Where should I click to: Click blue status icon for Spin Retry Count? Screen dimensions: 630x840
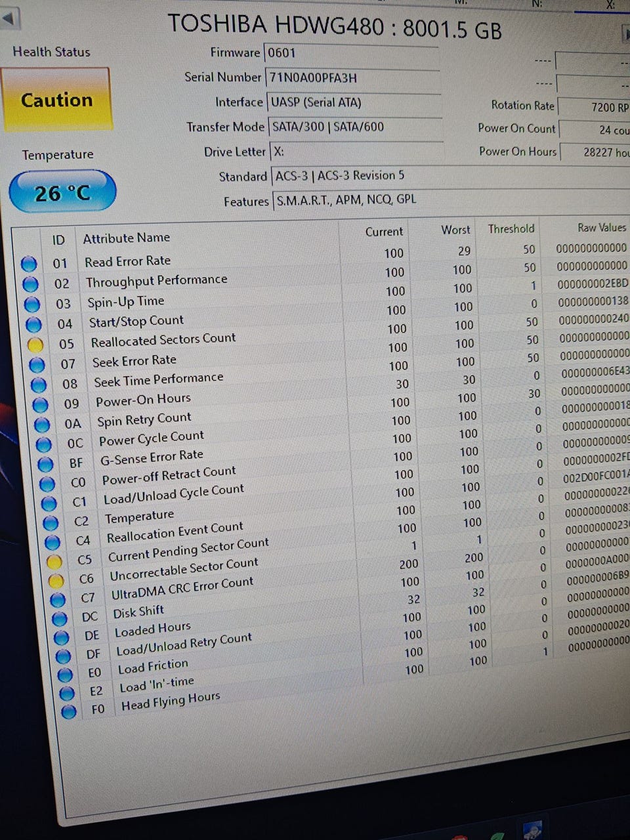coord(42,425)
